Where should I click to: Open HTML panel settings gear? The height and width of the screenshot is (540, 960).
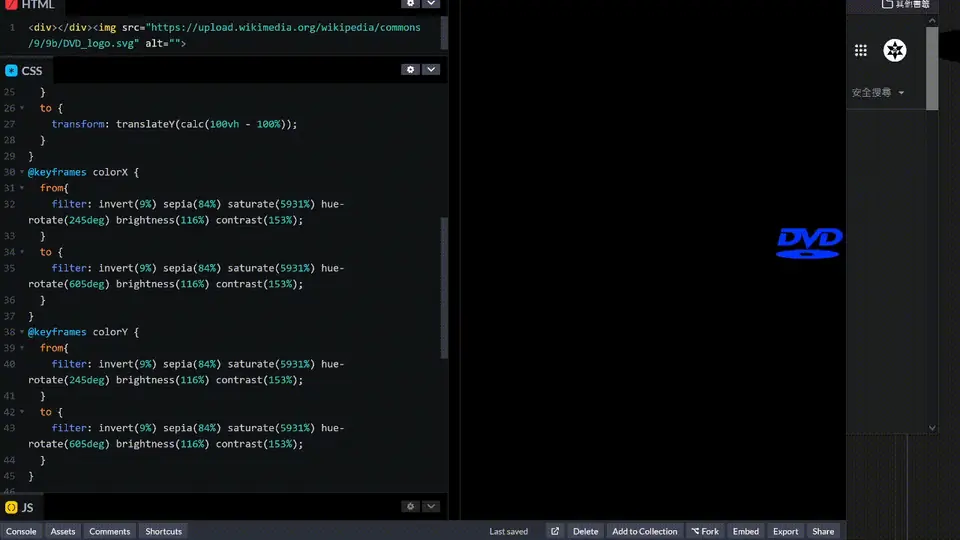pyautogui.click(x=410, y=3)
